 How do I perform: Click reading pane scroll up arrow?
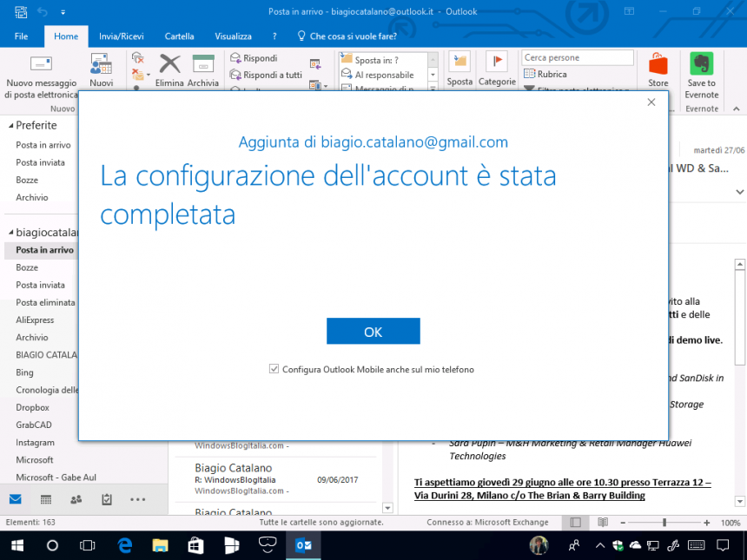(x=740, y=264)
